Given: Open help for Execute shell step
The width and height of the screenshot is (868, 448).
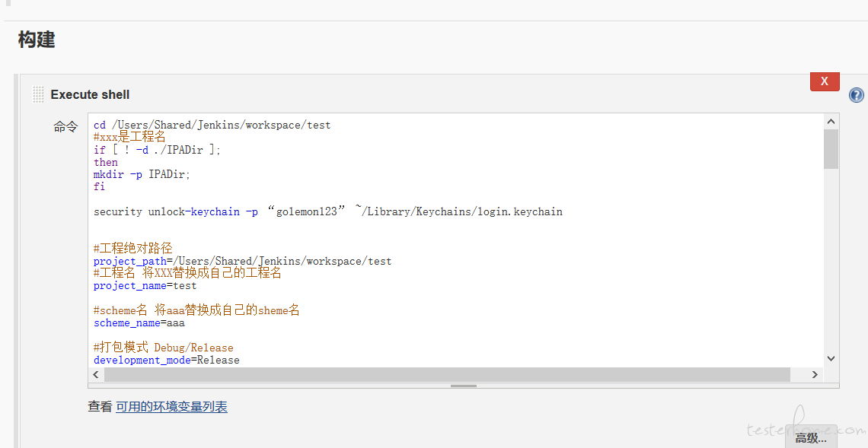Looking at the screenshot, I should (x=856, y=95).
